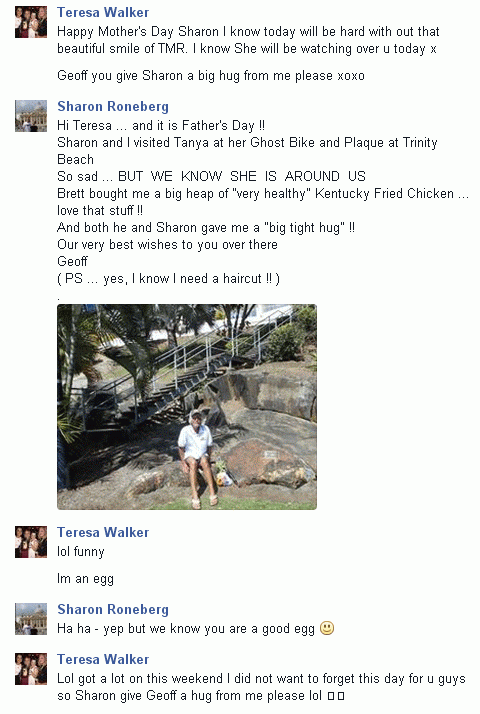
Task: Click Teresa Walker's avatar beside 'Lol got a lot on'
Action: (31, 669)
